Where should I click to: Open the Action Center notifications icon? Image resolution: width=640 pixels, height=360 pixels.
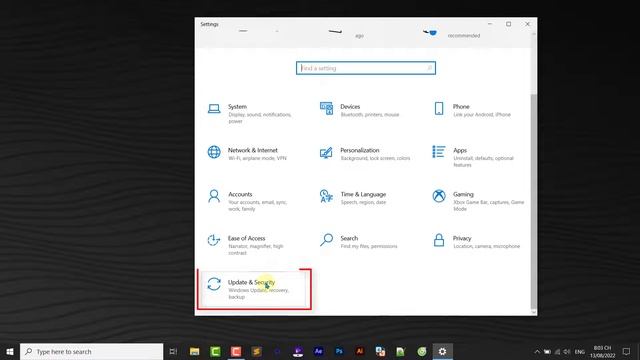click(626, 352)
